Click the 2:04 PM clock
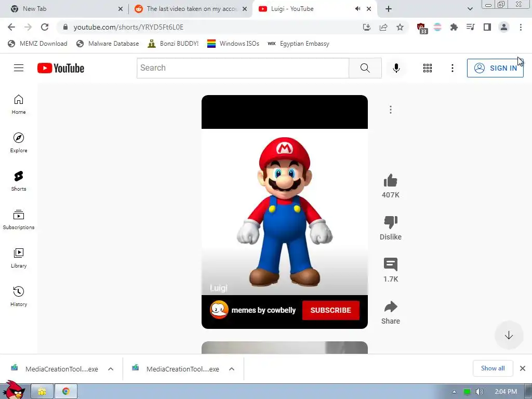This screenshot has height=399, width=532. point(506,392)
